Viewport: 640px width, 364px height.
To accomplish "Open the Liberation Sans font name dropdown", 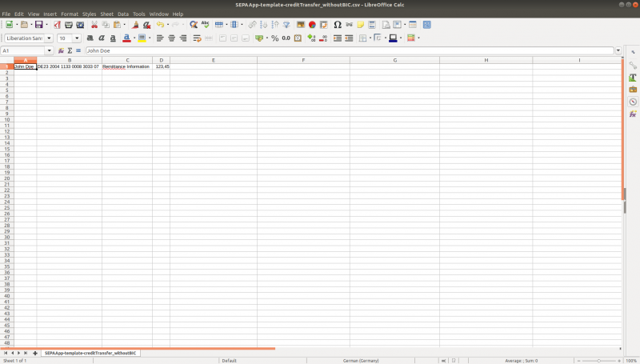I will [49, 38].
